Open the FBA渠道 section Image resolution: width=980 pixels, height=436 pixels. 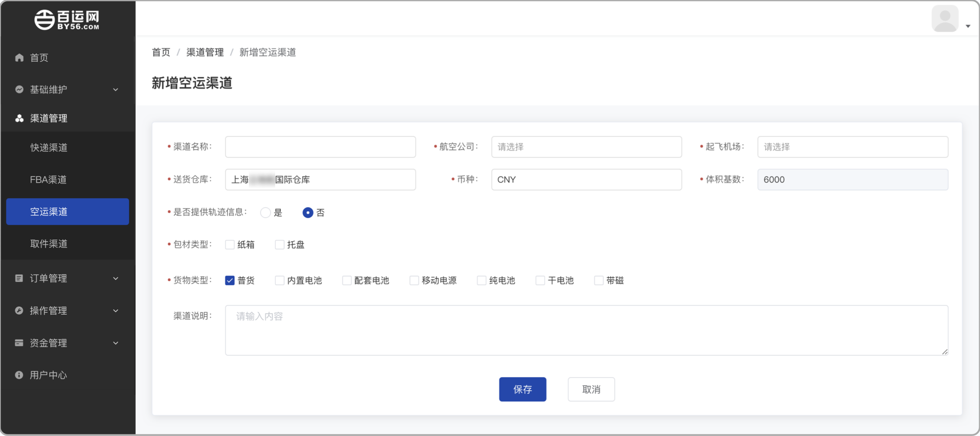click(x=48, y=180)
